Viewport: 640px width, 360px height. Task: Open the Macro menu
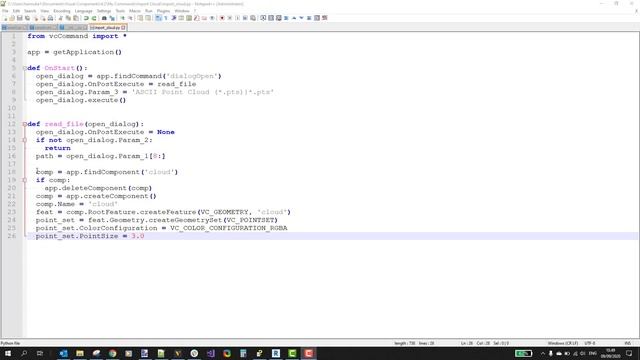click(x=135, y=11)
